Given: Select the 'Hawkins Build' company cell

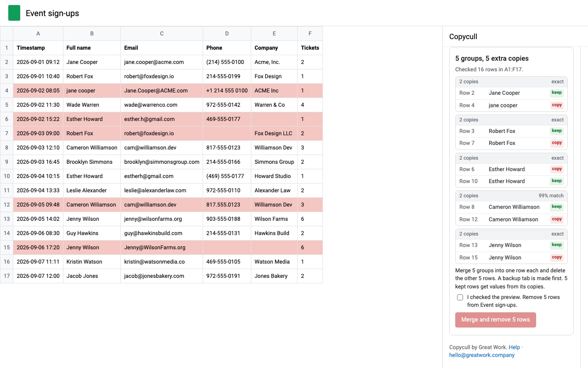Looking at the screenshot, I should [274, 233].
